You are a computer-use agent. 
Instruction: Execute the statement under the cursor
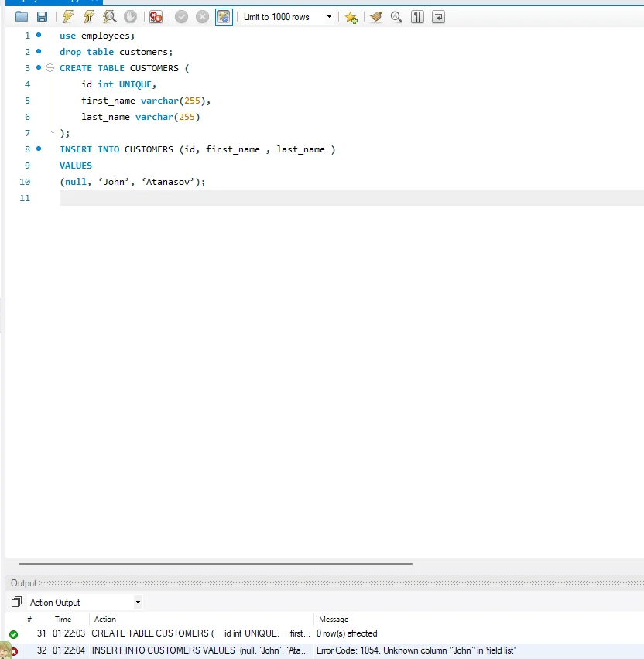pos(89,17)
